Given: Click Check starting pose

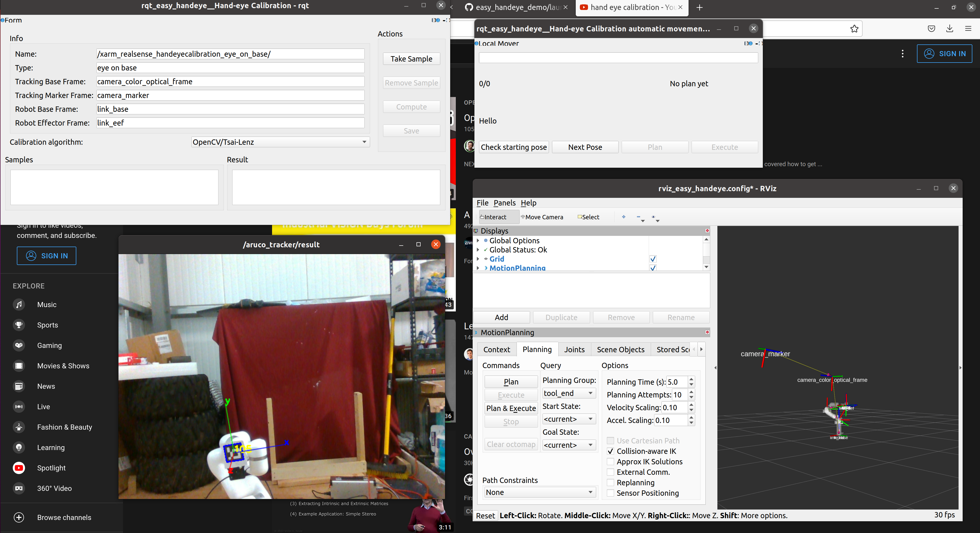Looking at the screenshot, I should 513,147.
